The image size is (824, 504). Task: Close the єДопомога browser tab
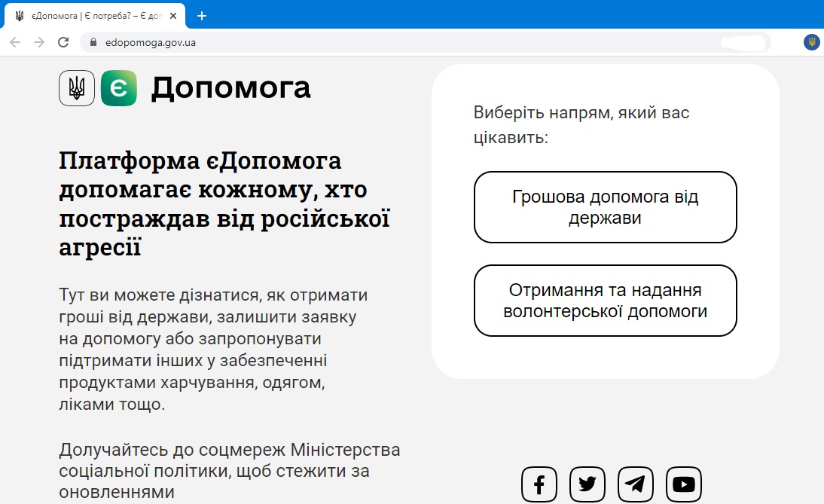click(173, 17)
